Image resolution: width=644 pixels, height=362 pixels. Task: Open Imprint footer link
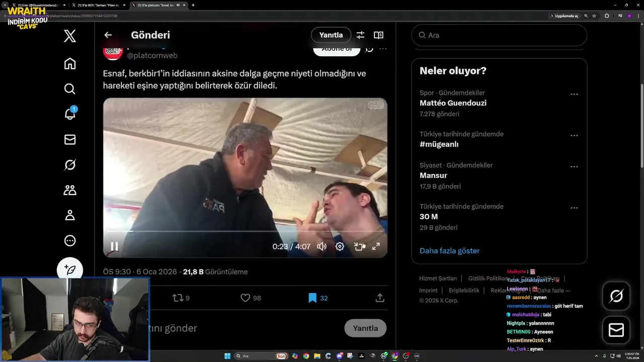tap(428, 291)
